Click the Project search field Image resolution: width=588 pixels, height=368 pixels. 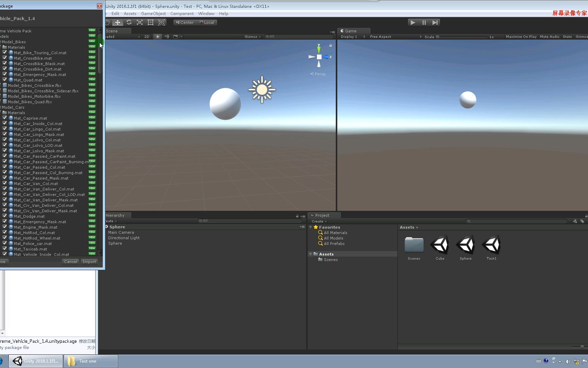tap(517, 221)
